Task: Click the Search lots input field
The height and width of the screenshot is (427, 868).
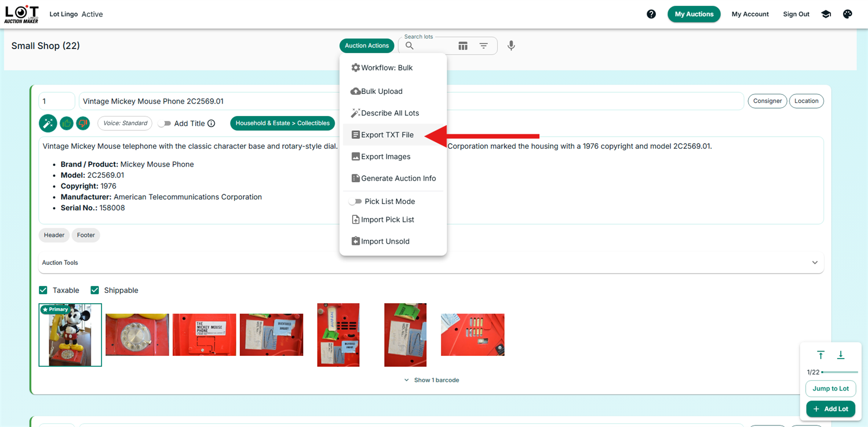Action: pos(435,46)
